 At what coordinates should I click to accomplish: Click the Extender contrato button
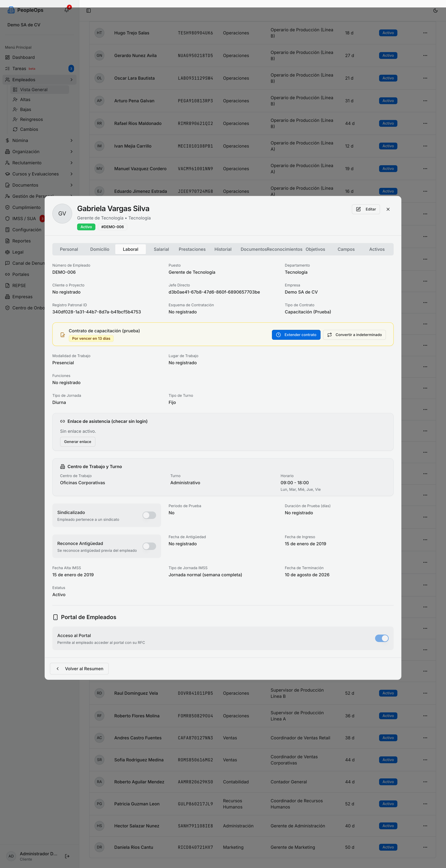pos(296,335)
